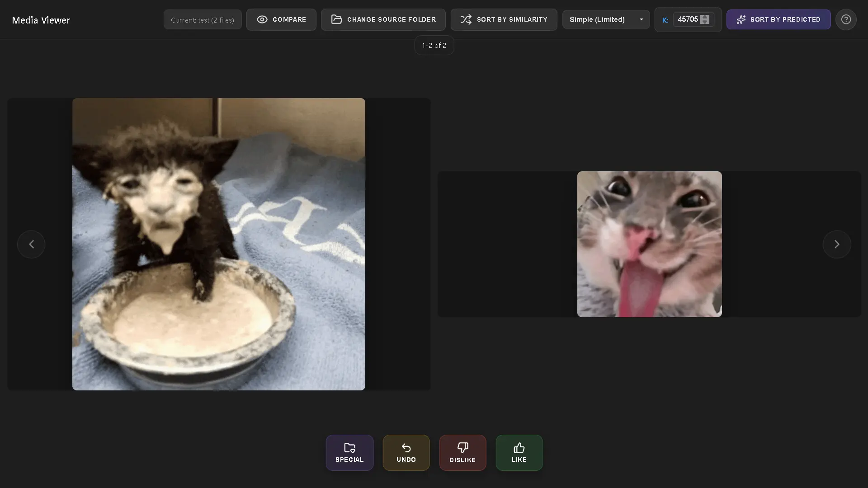Open the Compare view using the eye icon

[261, 19]
